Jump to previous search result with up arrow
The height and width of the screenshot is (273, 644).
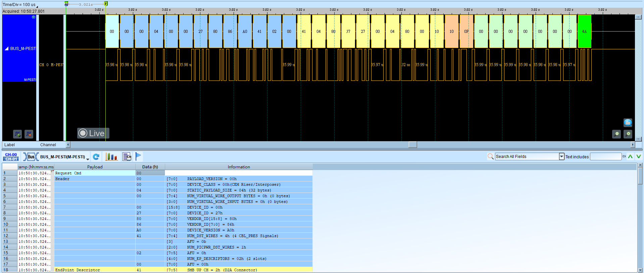(x=630, y=156)
